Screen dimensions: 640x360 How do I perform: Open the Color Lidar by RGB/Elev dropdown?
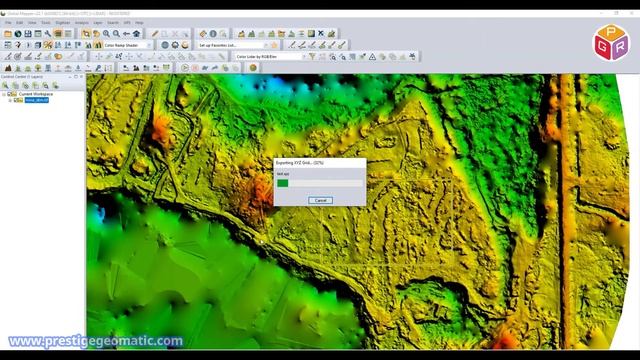coord(271,57)
